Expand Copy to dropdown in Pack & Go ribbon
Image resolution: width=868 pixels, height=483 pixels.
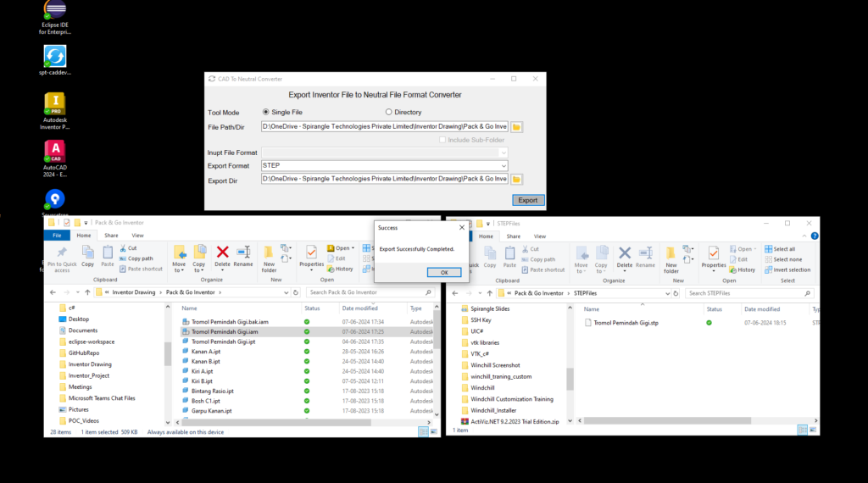pyautogui.click(x=198, y=267)
